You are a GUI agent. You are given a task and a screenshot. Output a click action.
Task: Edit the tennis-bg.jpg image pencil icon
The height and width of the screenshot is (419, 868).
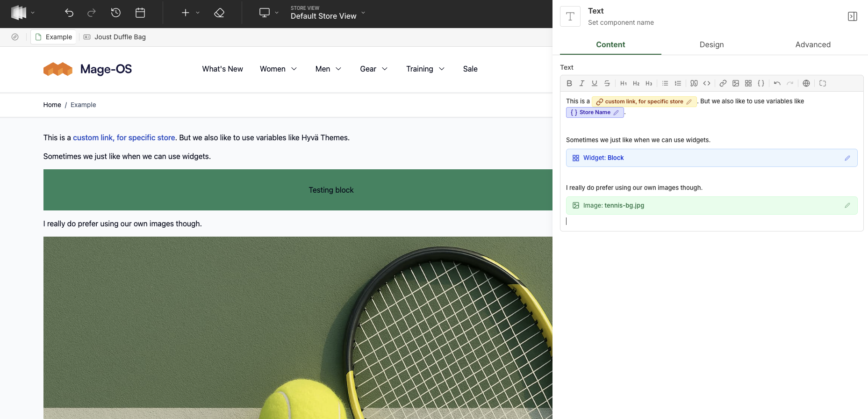tap(847, 206)
